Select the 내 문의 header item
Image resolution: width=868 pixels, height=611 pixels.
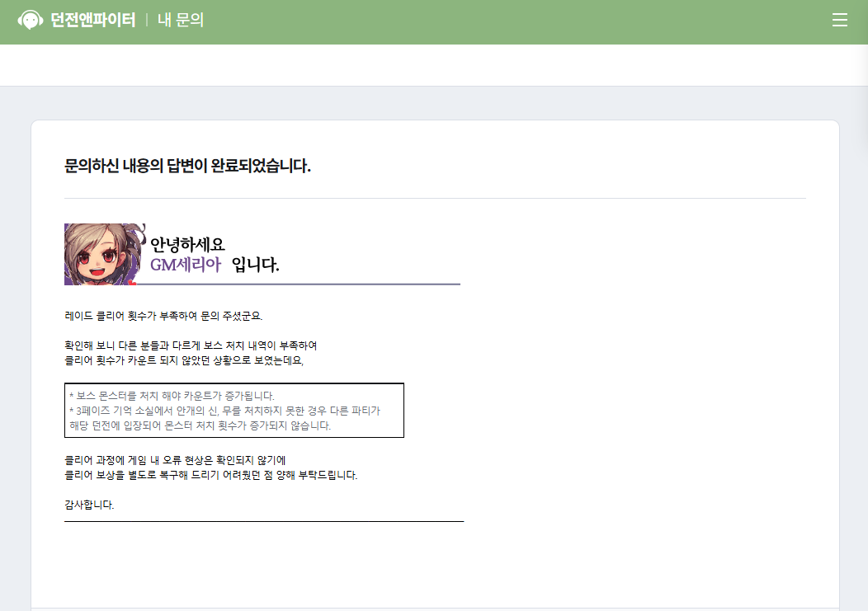coord(181,20)
